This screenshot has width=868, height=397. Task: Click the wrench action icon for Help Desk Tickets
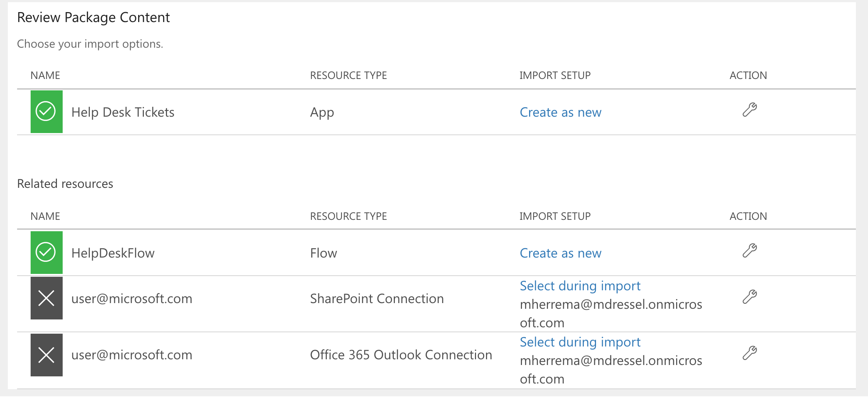[x=749, y=110]
